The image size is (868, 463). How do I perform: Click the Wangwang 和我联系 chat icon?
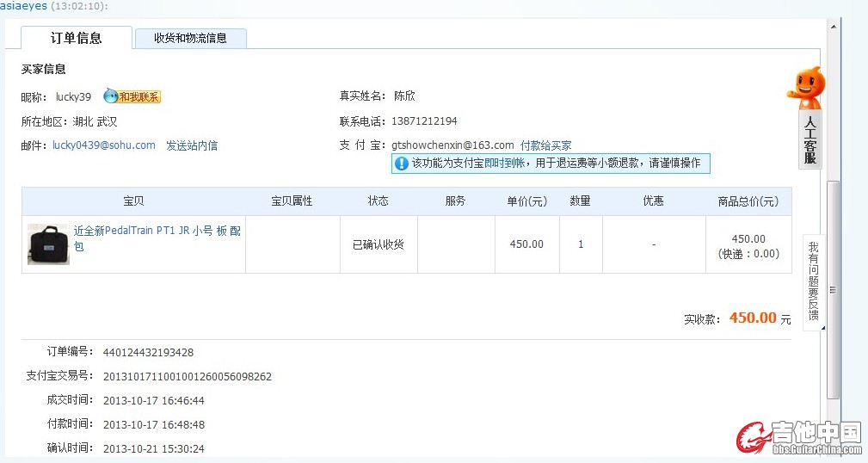click(x=132, y=97)
